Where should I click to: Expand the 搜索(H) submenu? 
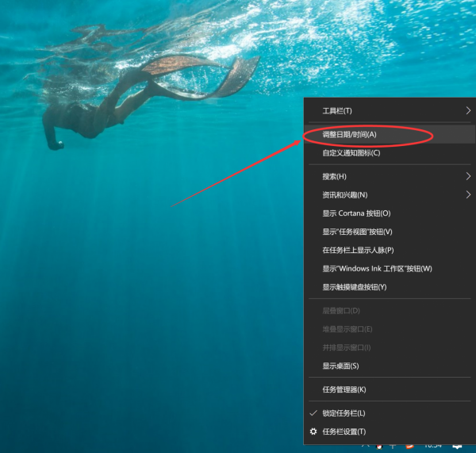pyautogui.click(x=390, y=176)
